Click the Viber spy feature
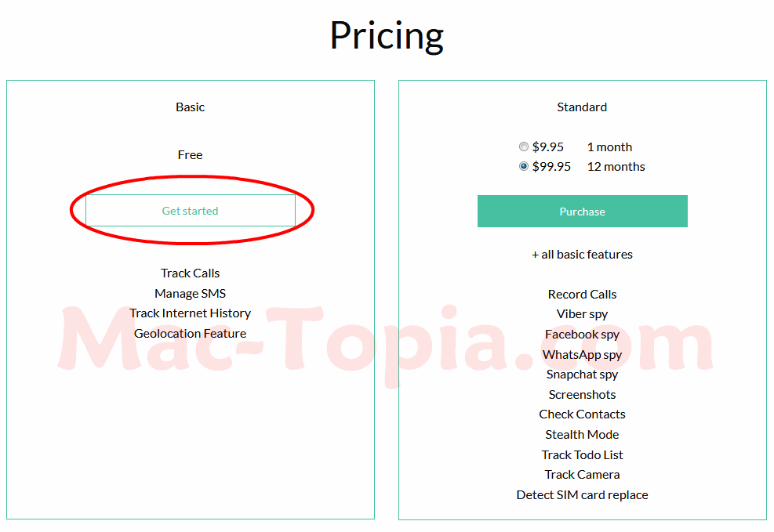The image size is (774, 532). click(x=582, y=314)
